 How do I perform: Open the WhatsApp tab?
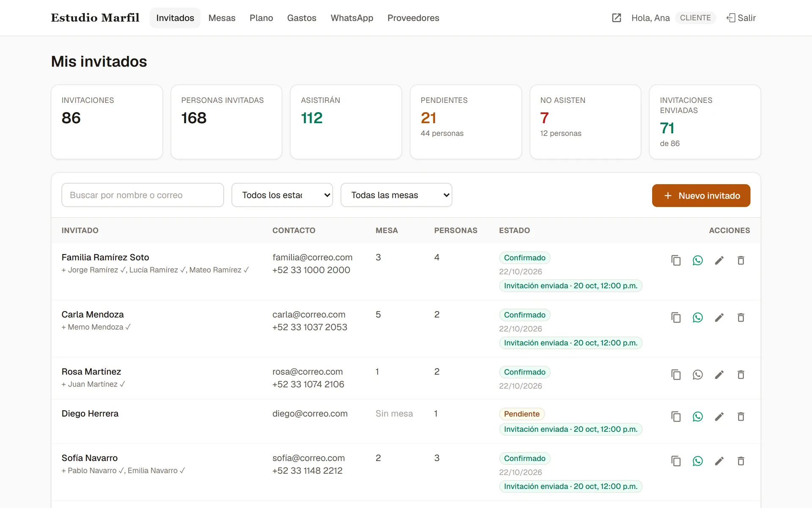352,18
